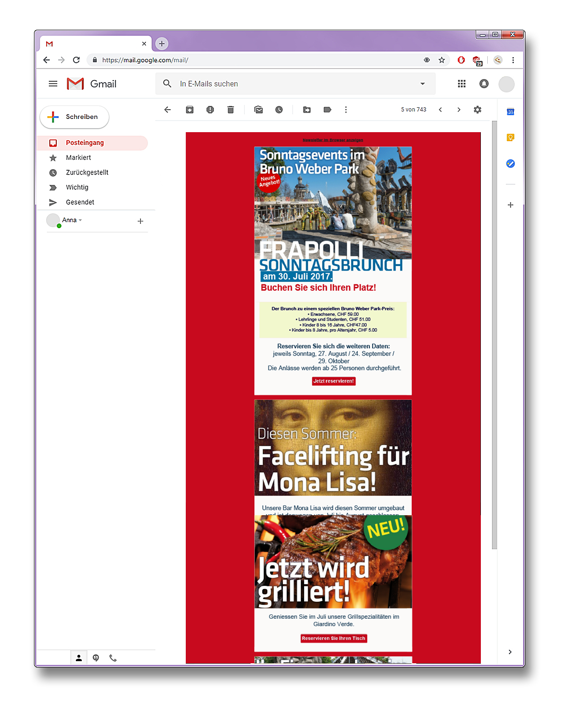This screenshot has width=561, height=728.
Task: Snooze the email with clock icon
Action: coord(279,110)
